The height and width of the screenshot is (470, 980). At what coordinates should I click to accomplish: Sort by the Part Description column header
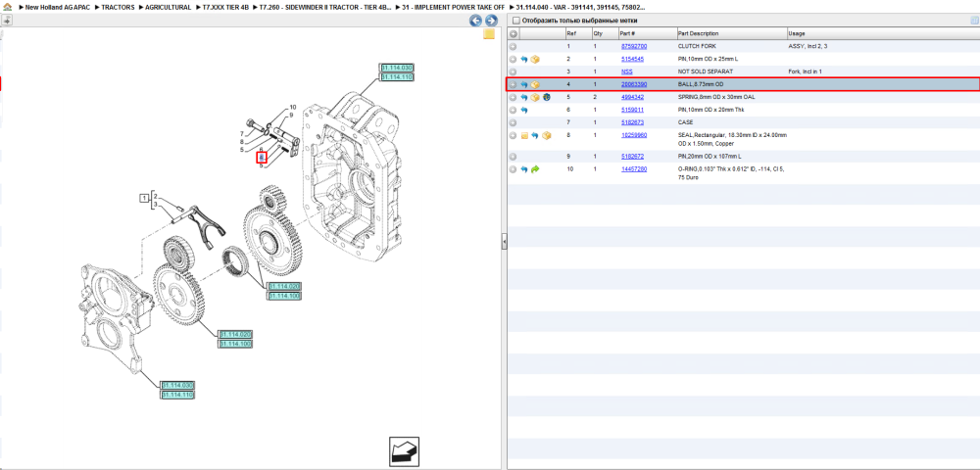coord(731,33)
